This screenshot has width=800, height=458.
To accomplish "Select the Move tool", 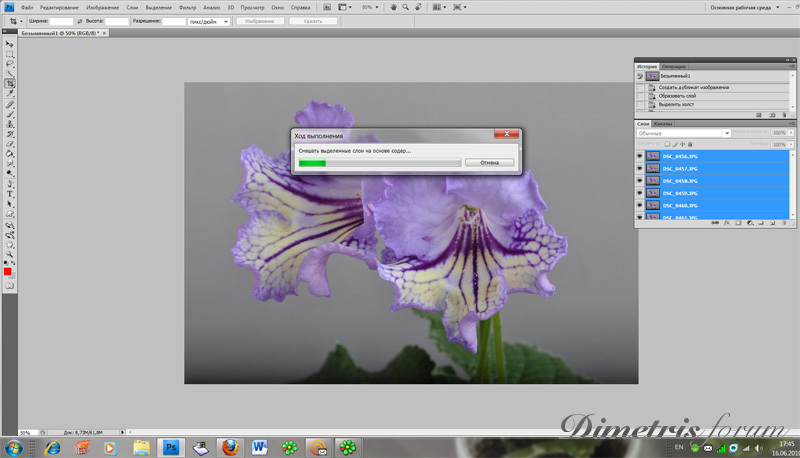I will pos(10,45).
